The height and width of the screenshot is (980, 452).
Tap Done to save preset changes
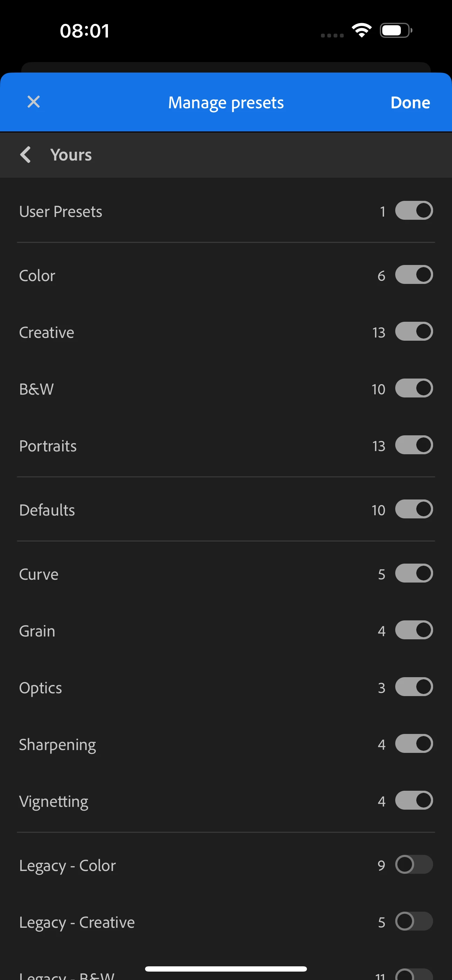point(410,103)
